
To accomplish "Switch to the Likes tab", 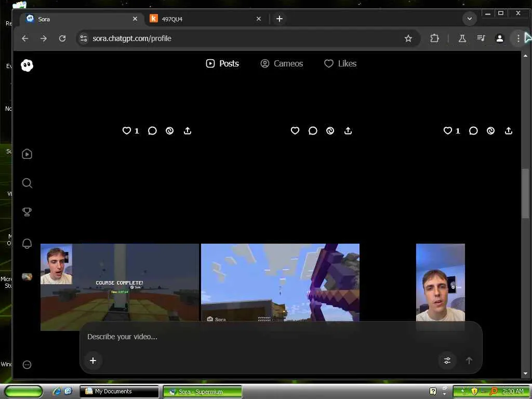I will point(340,63).
